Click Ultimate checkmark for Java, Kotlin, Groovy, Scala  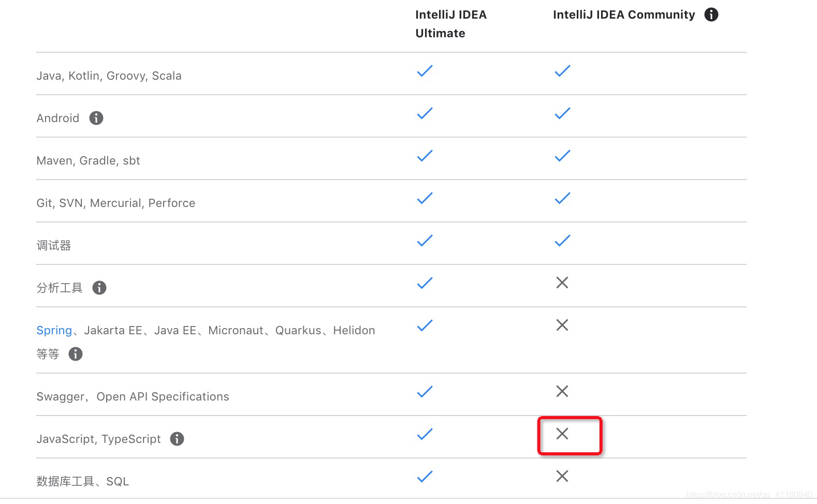point(425,71)
